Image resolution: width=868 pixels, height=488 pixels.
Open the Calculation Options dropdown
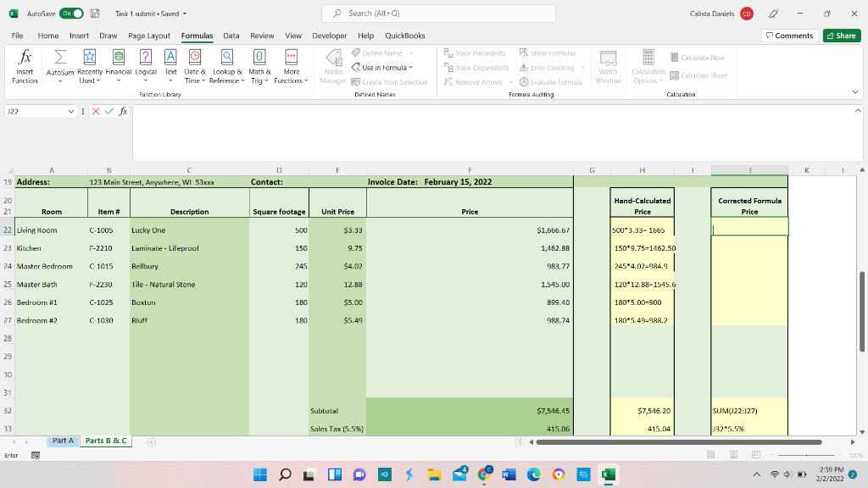tap(648, 68)
